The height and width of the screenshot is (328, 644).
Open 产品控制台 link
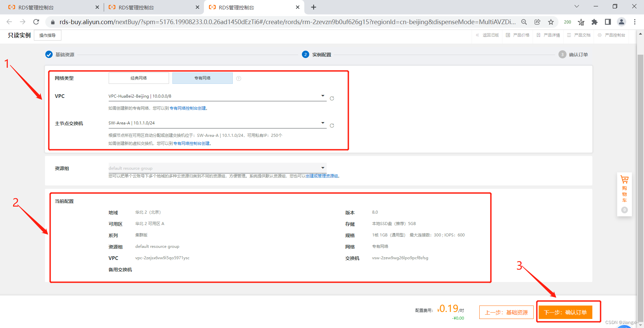click(611, 35)
